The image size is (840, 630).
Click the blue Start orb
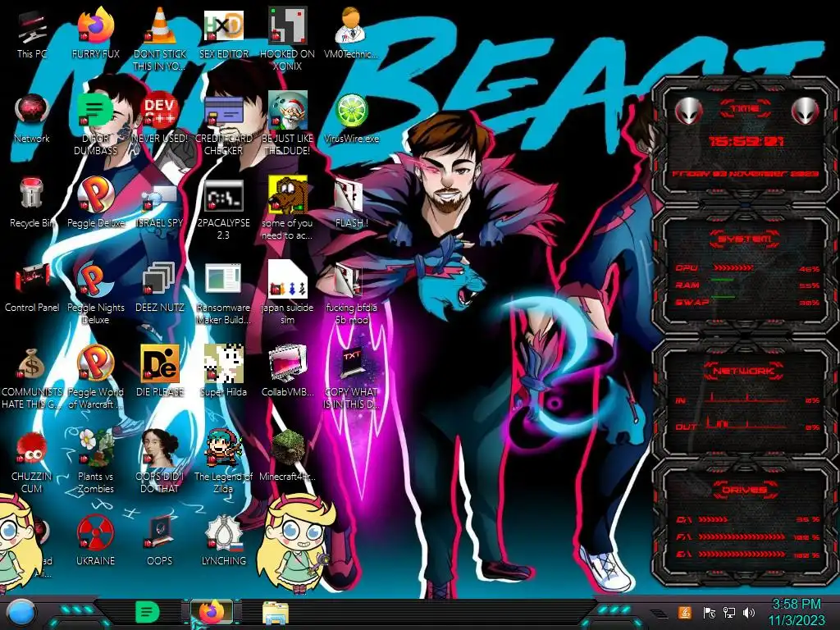coord(21,614)
